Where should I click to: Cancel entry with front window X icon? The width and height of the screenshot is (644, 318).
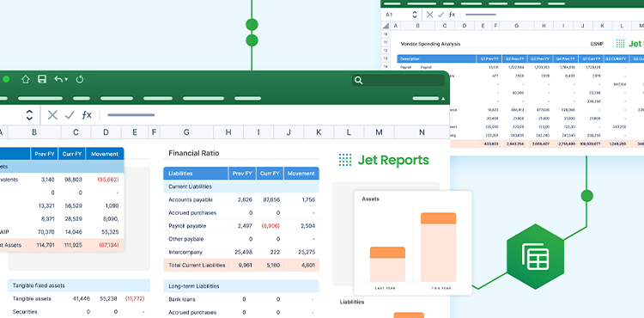(52, 115)
